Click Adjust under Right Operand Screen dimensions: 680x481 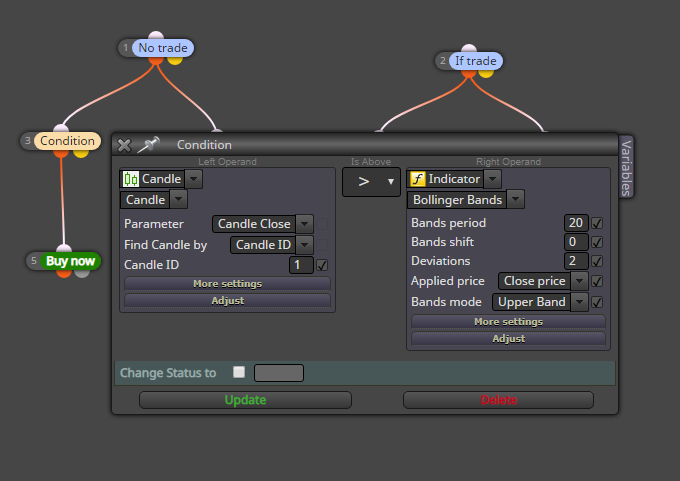tap(508, 339)
